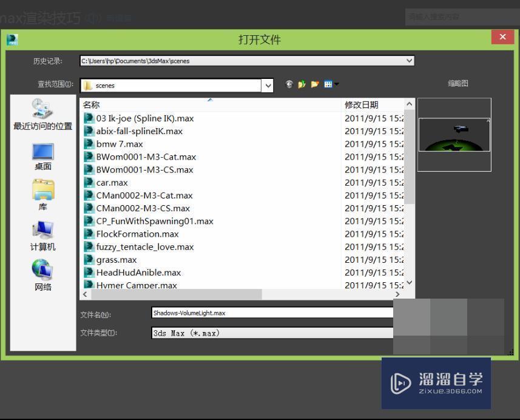Go to Desktop in sidebar
The width and height of the screenshot is (520, 420).
point(43,157)
